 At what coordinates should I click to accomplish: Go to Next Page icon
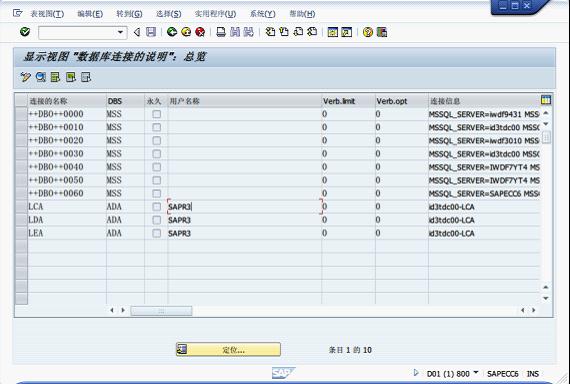pyautogui.click(x=298, y=32)
